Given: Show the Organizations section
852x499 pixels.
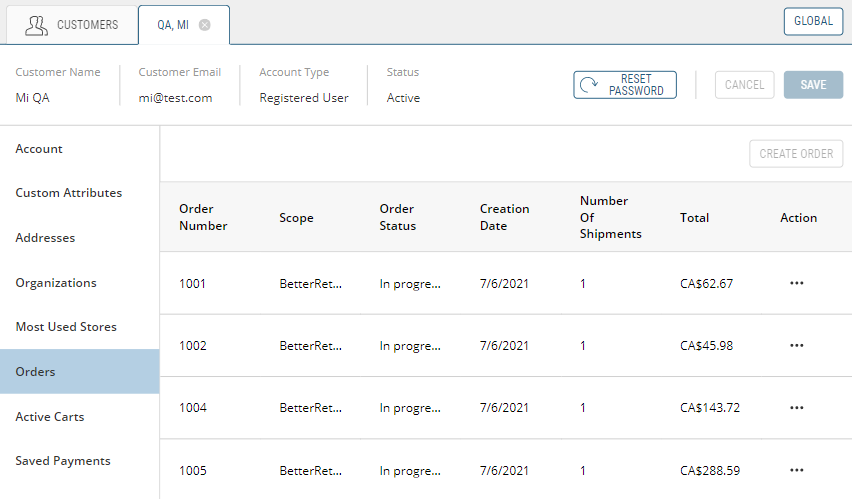Looking at the screenshot, I should [56, 283].
